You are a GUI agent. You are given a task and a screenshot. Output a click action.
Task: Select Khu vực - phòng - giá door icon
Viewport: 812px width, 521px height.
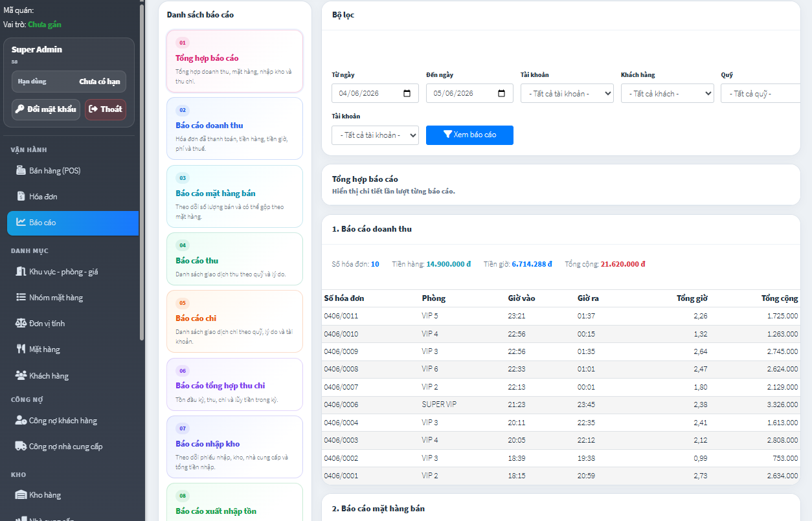click(21, 272)
